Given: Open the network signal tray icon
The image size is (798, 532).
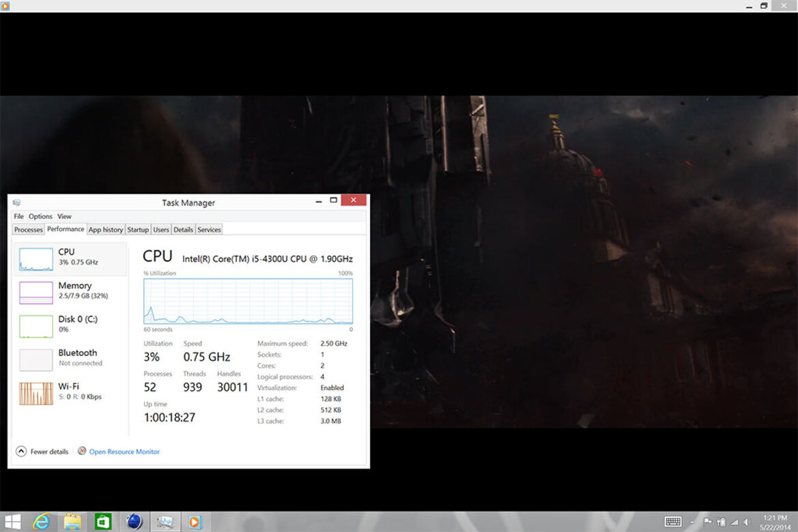Looking at the screenshot, I should click(735, 522).
